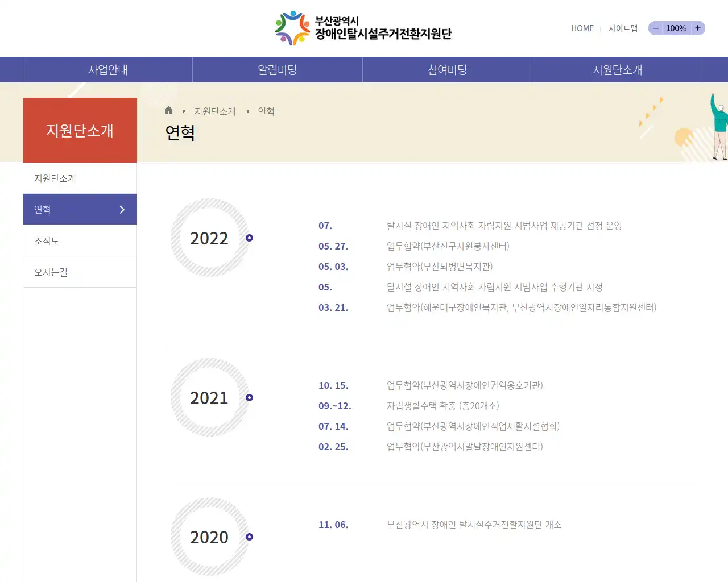This screenshot has width=728, height=582.
Task: Click the '05. 27.' date entry
Action: pos(333,246)
